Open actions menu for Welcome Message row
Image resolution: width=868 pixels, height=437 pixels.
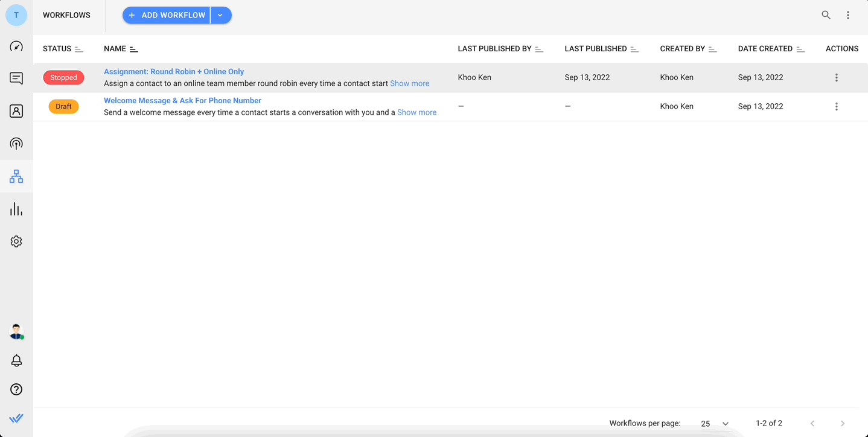837,106
